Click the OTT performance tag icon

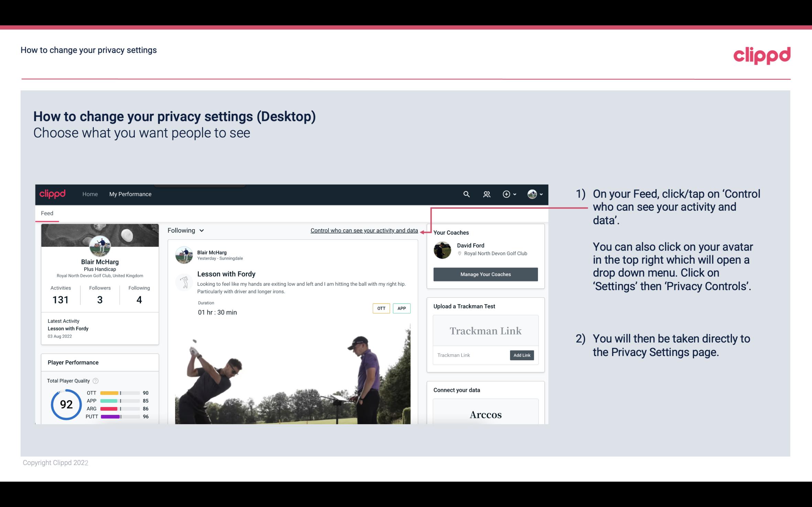[x=381, y=308]
